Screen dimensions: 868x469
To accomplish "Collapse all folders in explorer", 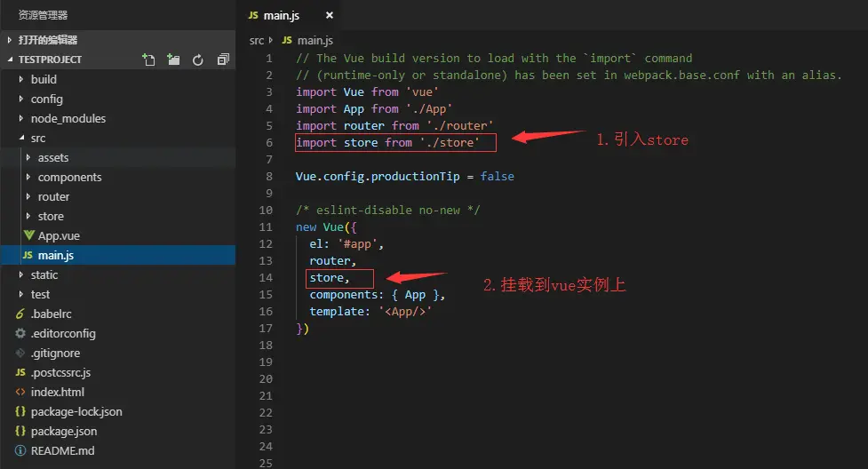I will (x=223, y=60).
